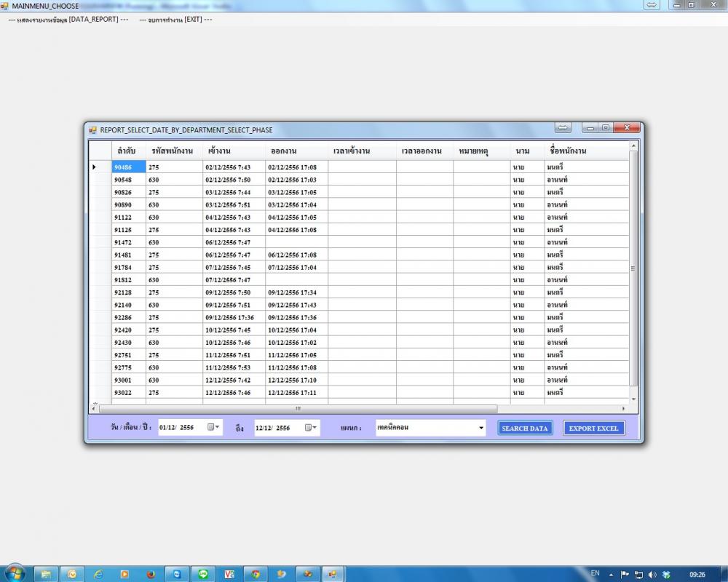Click the REPORT_SELECT_DATE window title icon
The image size is (728, 582).
93,130
